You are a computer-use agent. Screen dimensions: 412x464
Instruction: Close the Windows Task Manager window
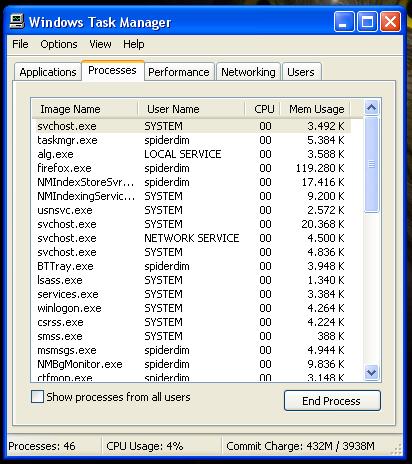coord(391,22)
